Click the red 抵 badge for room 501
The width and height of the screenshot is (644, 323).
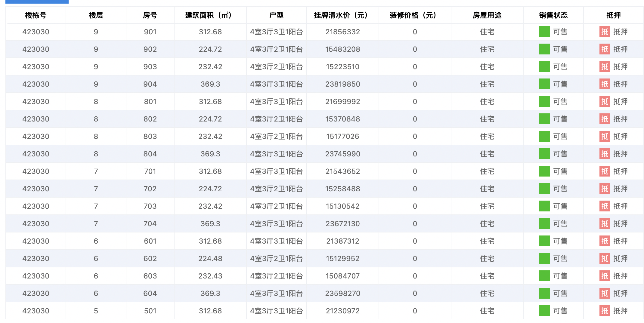coord(605,311)
